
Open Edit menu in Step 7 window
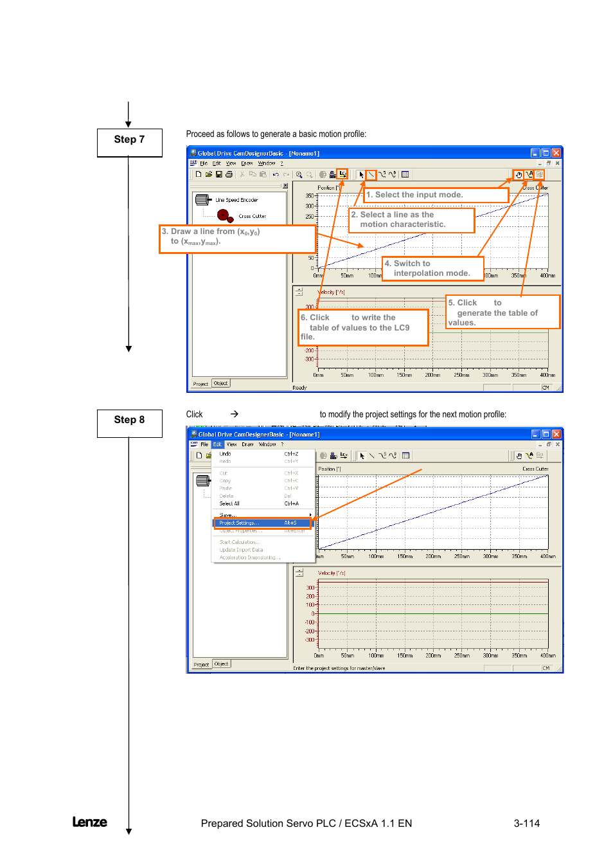[217, 163]
